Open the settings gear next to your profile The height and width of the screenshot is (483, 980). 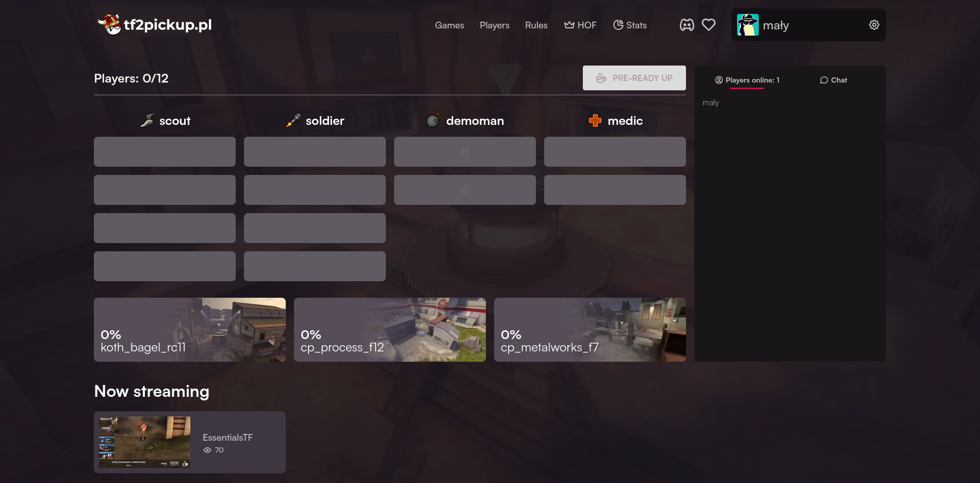click(x=874, y=24)
